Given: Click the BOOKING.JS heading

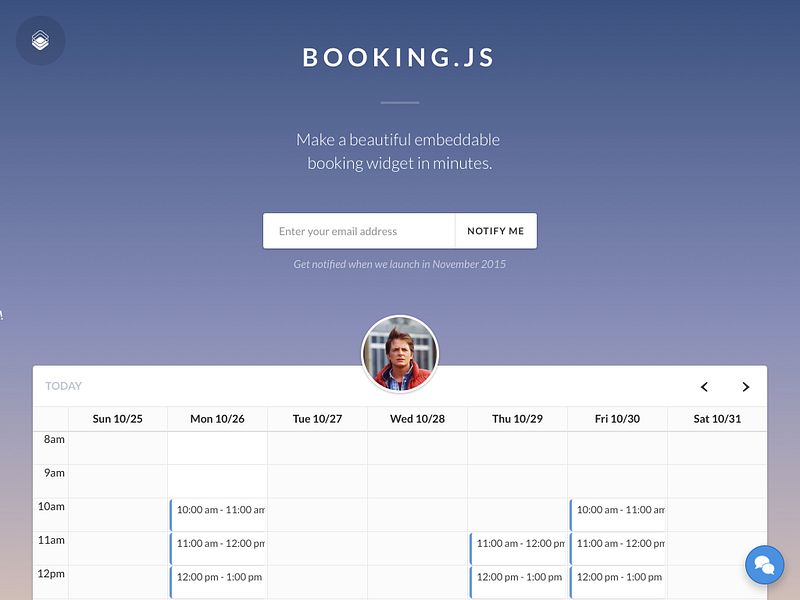Looking at the screenshot, I should [400, 57].
